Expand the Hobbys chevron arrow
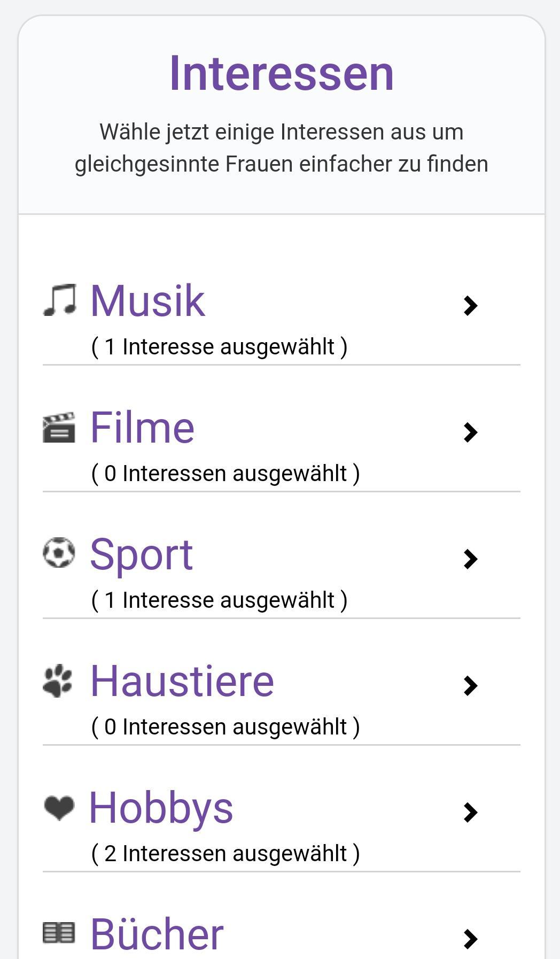This screenshot has height=959, width=560. coord(470,813)
